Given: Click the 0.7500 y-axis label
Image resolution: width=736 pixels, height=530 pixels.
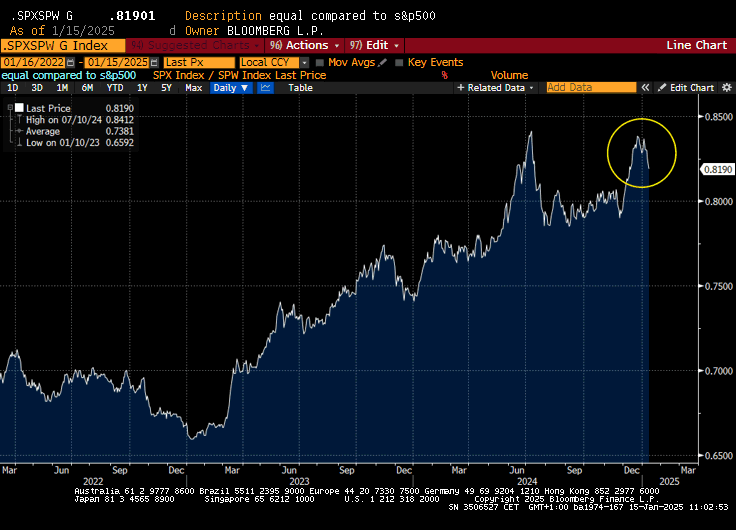Looking at the screenshot, I should click(719, 286).
